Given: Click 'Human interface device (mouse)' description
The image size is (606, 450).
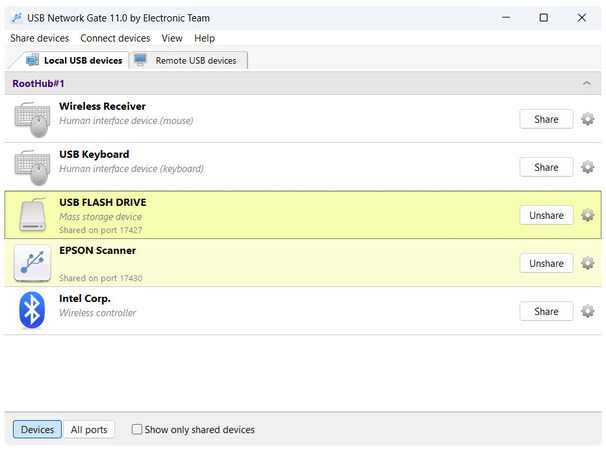Looking at the screenshot, I should tap(126, 121).
